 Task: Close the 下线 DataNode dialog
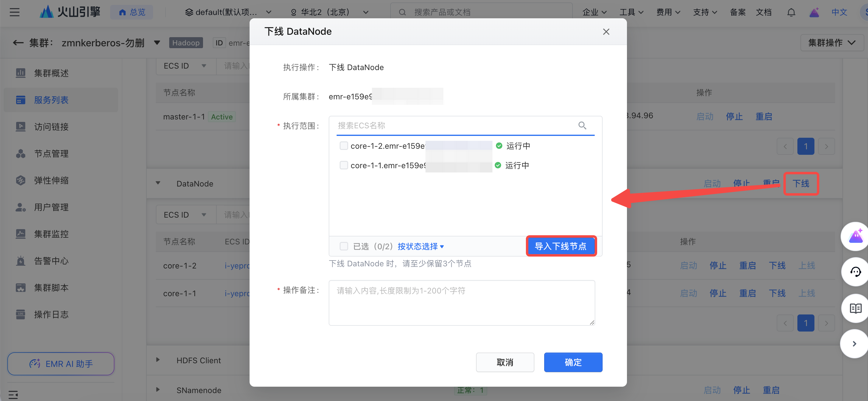coord(606,32)
